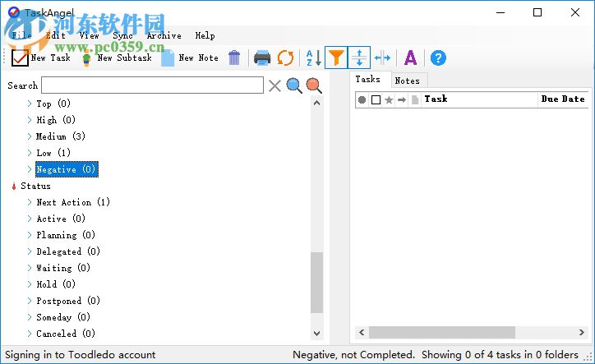Image resolution: width=595 pixels, height=364 pixels.
Task: Click the blue magnifier search icon
Action: (294, 85)
